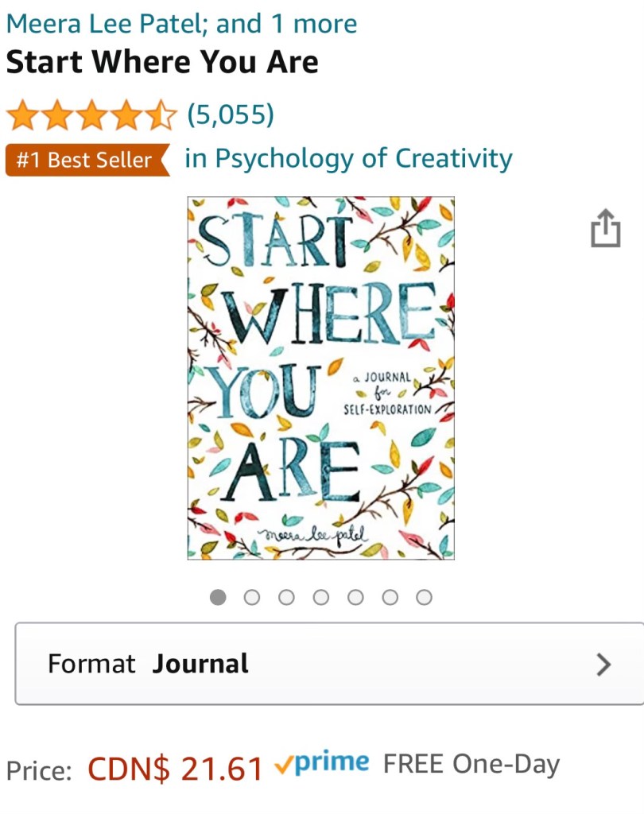Click the #1 Best Seller badge

[x=87, y=160]
